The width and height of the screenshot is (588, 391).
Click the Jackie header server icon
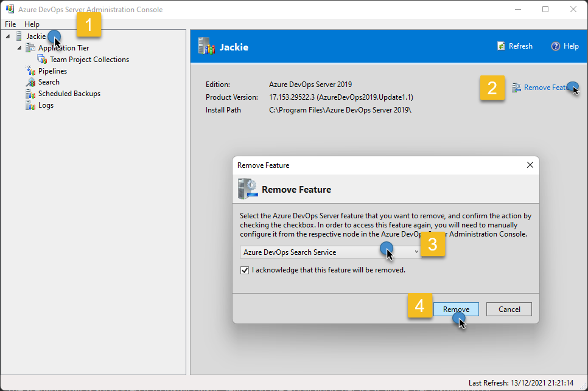pos(206,46)
